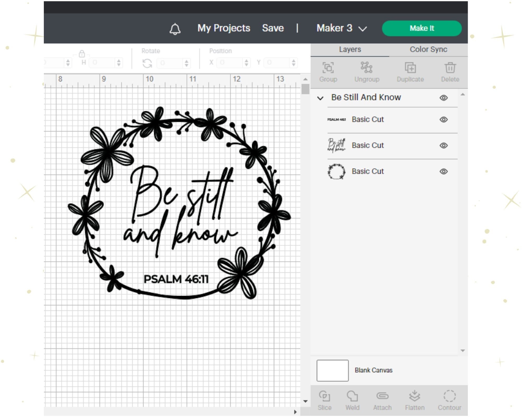
Task: Open My Projects
Action: pyautogui.click(x=223, y=28)
